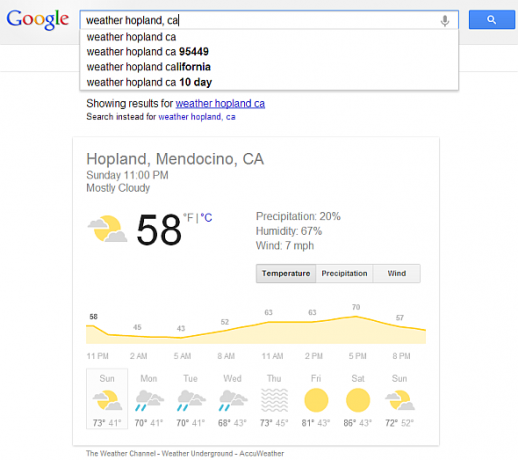Viewport: 518px width, 460px height.
Task: Select Friday's sunny forecast icon
Action: (316, 400)
